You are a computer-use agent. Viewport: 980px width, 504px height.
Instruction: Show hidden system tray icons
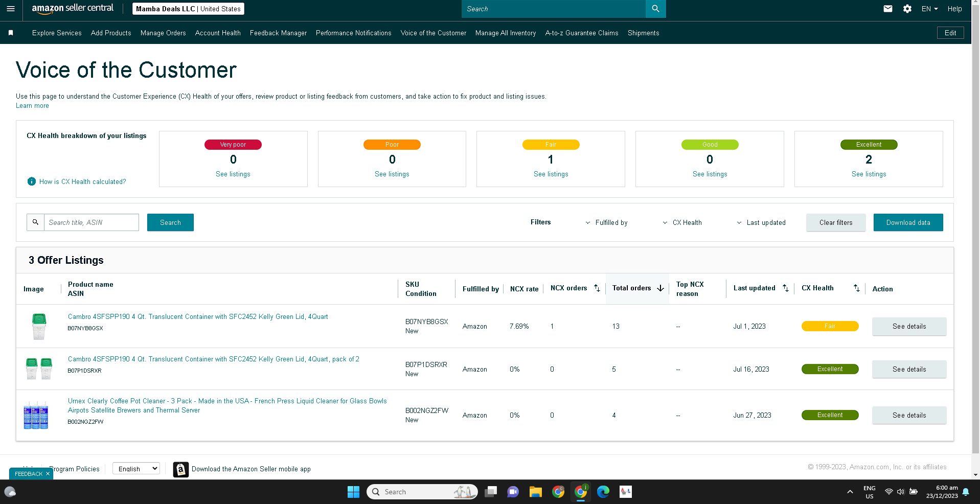(850, 492)
